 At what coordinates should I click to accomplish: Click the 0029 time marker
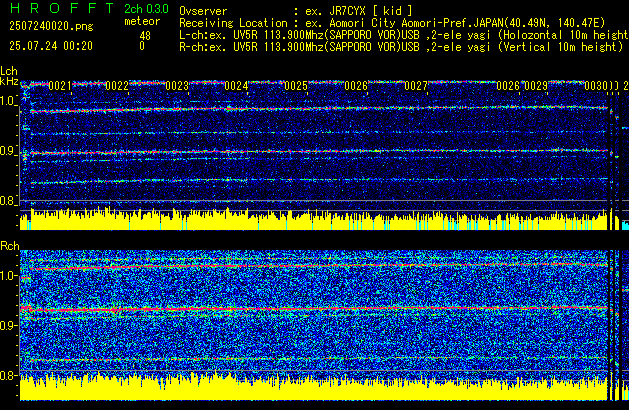tap(536, 86)
